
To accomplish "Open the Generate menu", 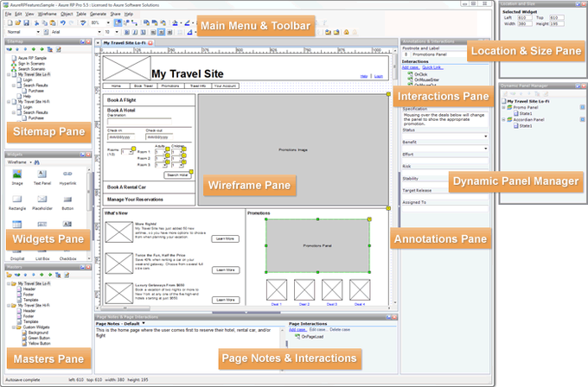I will click(x=98, y=14).
